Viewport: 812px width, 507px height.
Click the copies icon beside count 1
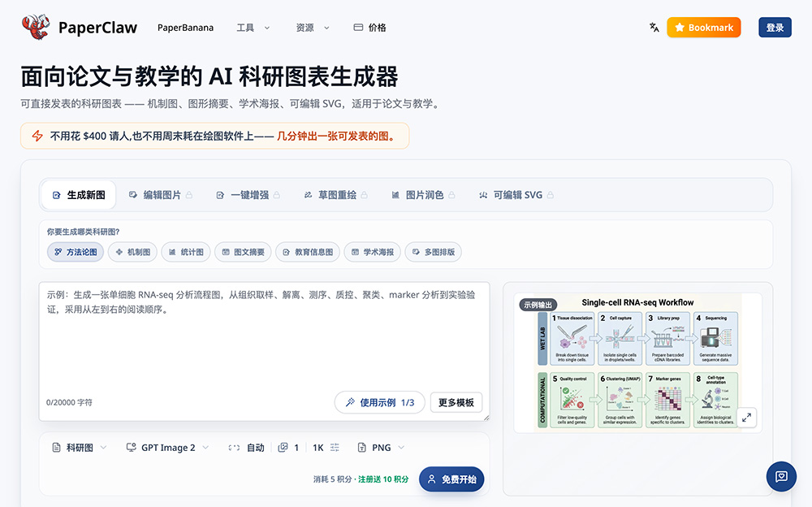coord(283,448)
